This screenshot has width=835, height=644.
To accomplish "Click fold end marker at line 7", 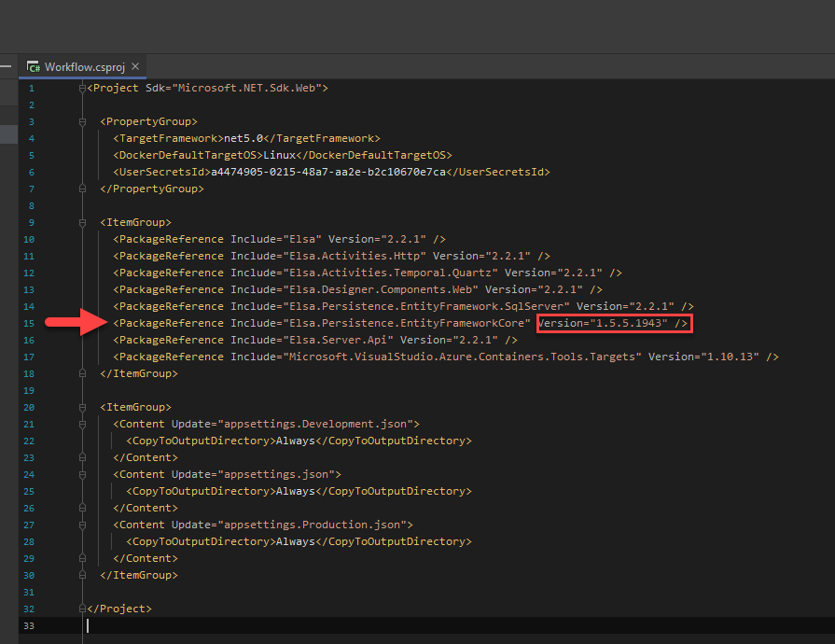I will coord(82,189).
